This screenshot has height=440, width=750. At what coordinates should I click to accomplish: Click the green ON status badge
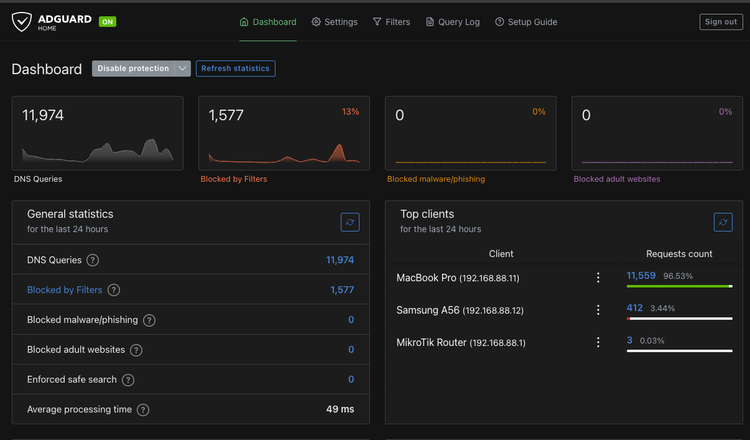[108, 22]
